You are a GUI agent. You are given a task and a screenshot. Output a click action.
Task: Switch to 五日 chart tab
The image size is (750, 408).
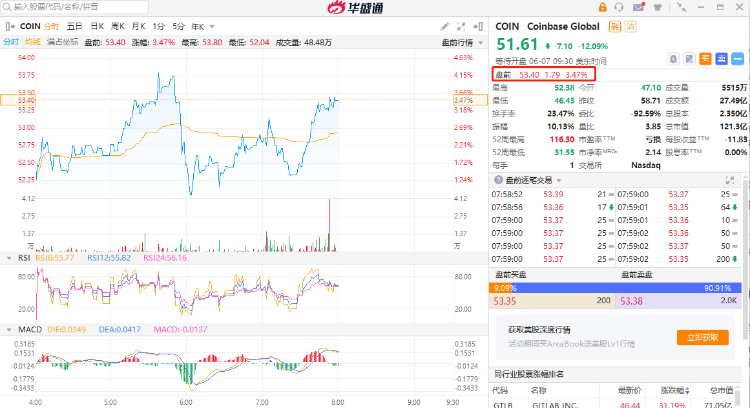tap(74, 26)
